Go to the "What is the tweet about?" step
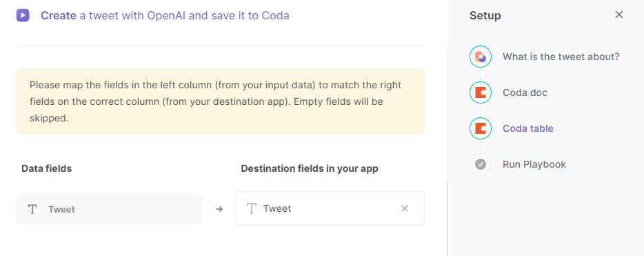The width and height of the screenshot is (644, 256). [561, 57]
